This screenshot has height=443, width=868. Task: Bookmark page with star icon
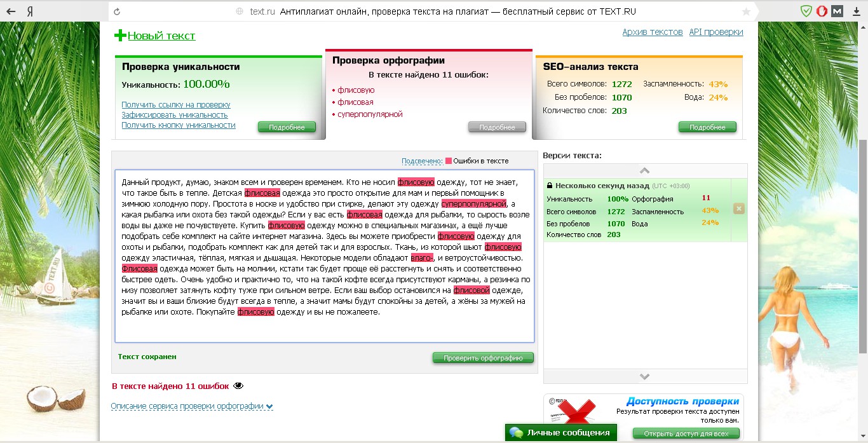point(746,11)
